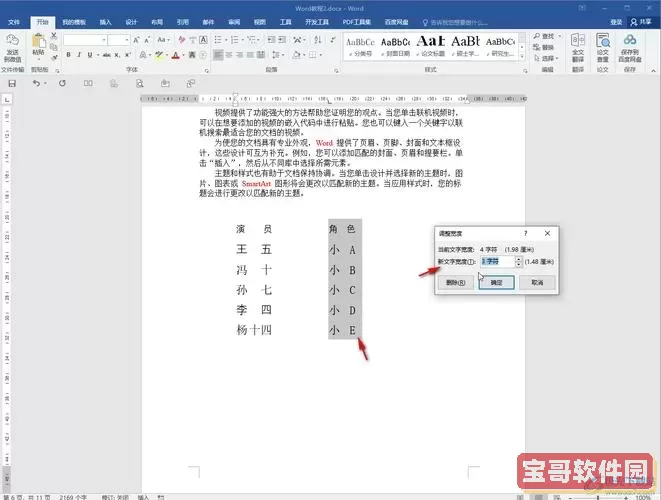
Task: Open the Font dialog launcher
Action: click(207, 70)
